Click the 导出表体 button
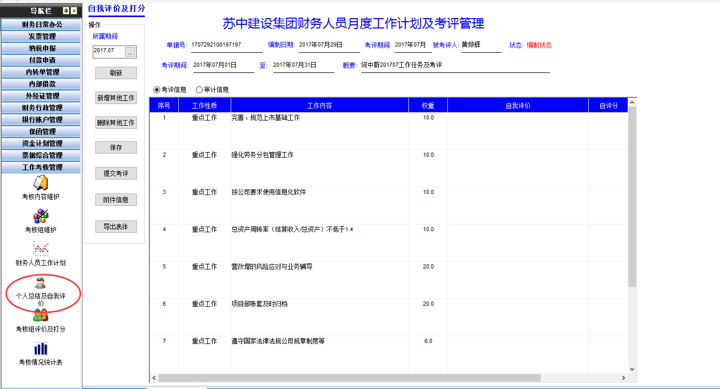 click(116, 226)
